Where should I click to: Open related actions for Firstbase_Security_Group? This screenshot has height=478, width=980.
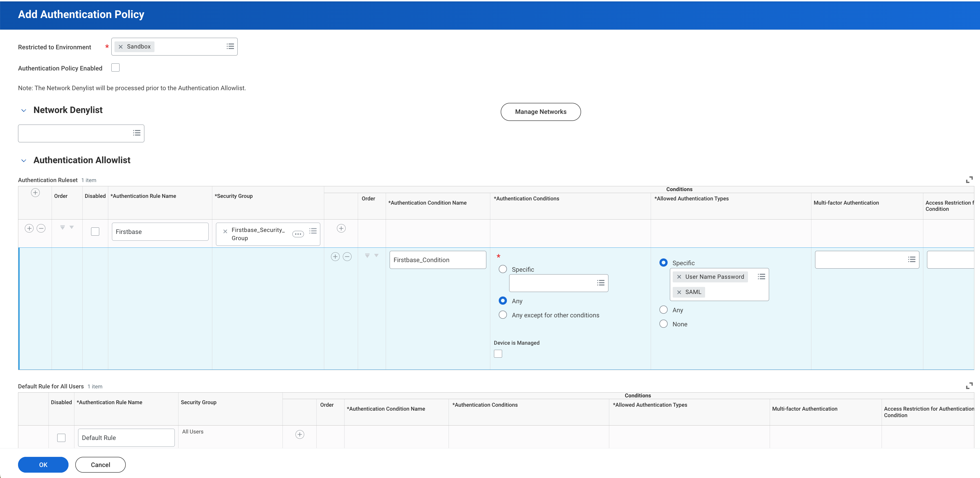(x=298, y=234)
